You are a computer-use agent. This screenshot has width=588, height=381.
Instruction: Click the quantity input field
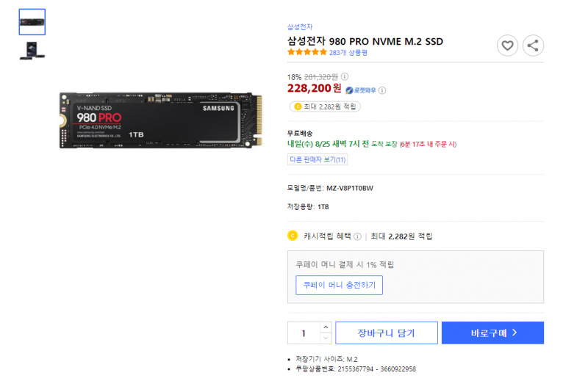point(304,333)
